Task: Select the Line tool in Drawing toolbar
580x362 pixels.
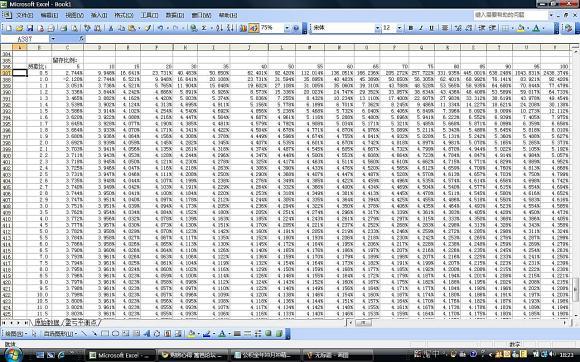Action: point(84,334)
